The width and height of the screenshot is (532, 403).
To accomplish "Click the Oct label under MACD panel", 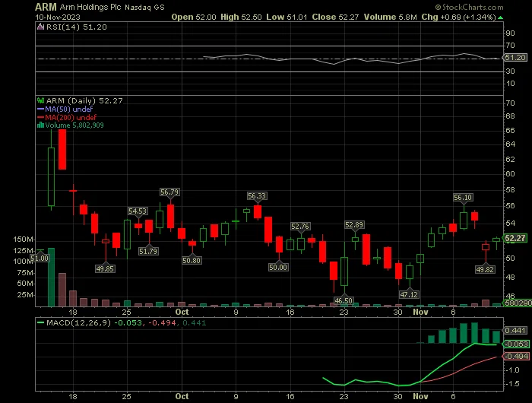I will 182,396.
